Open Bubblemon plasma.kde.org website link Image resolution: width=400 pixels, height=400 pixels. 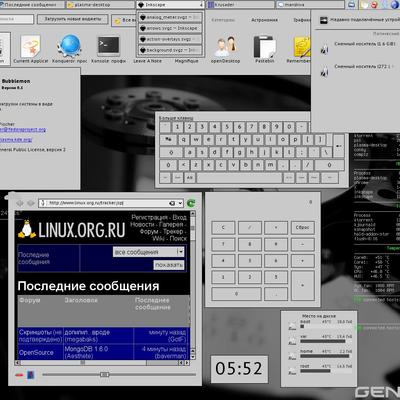pos(16,139)
